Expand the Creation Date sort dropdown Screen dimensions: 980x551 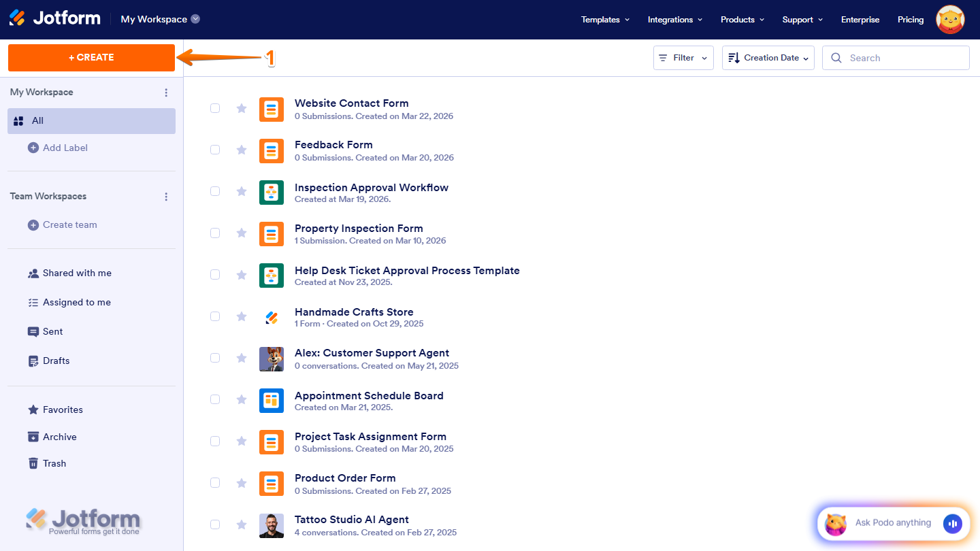768,57
